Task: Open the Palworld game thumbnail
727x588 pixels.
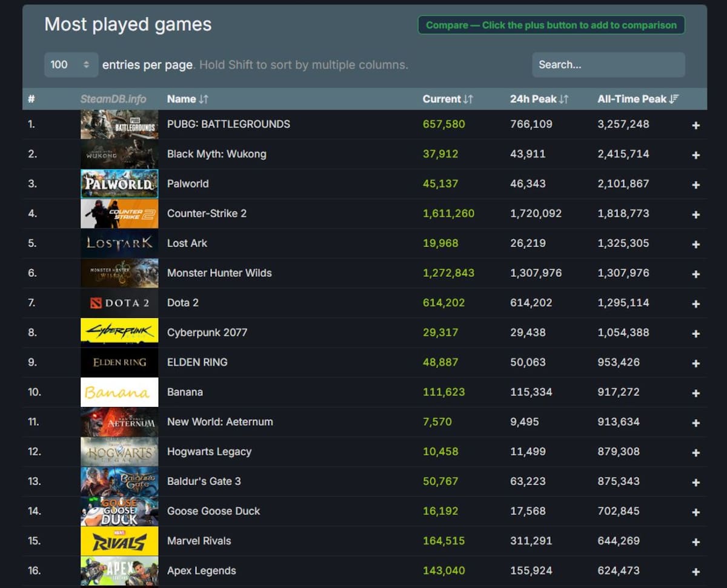Action: (x=119, y=183)
